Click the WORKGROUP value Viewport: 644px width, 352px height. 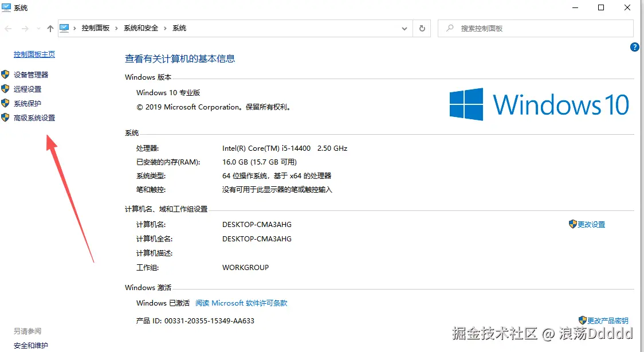pos(245,267)
